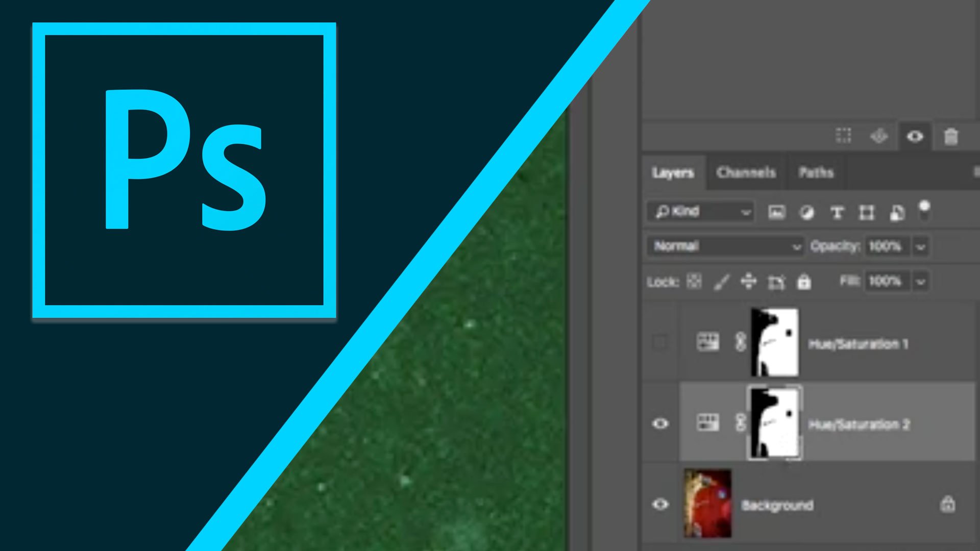The height and width of the screenshot is (551, 980).
Task: Toggle the layer filtering on/off switch
Action: pyautogui.click(x=924, y=210)
